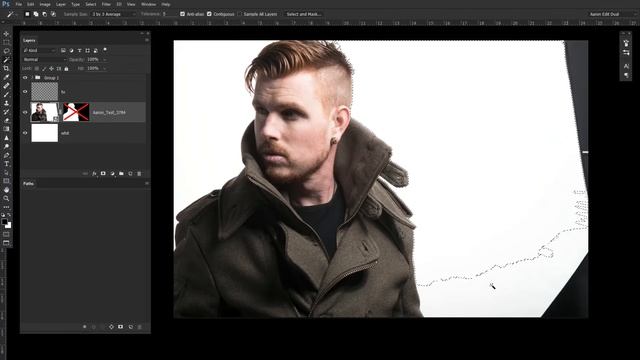Open the Edit Toolbar three-dots button
Screen dimensions: 640x360
click(x=6, y=207)
